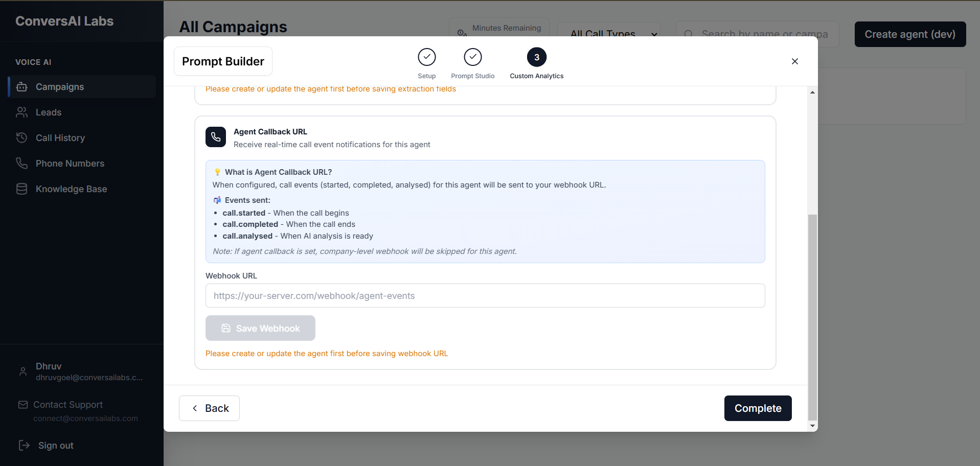Click the Complete button

pos(758,408)
